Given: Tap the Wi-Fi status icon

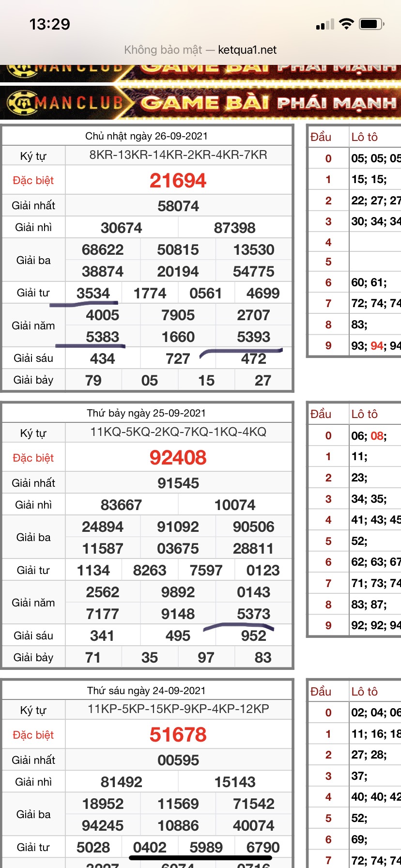Looking at the screenshot, I should tap(346, 24).
